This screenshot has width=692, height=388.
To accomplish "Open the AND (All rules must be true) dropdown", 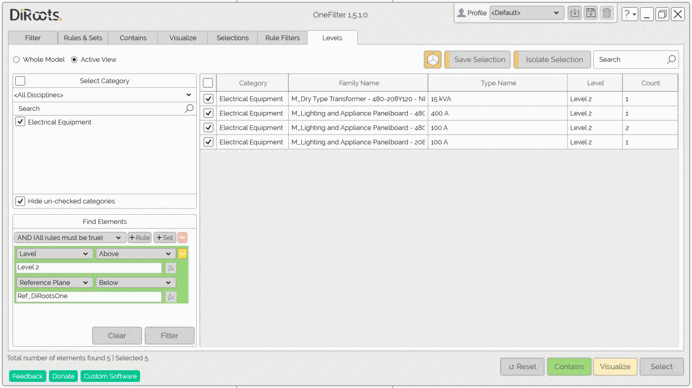I will click(69, 237).
